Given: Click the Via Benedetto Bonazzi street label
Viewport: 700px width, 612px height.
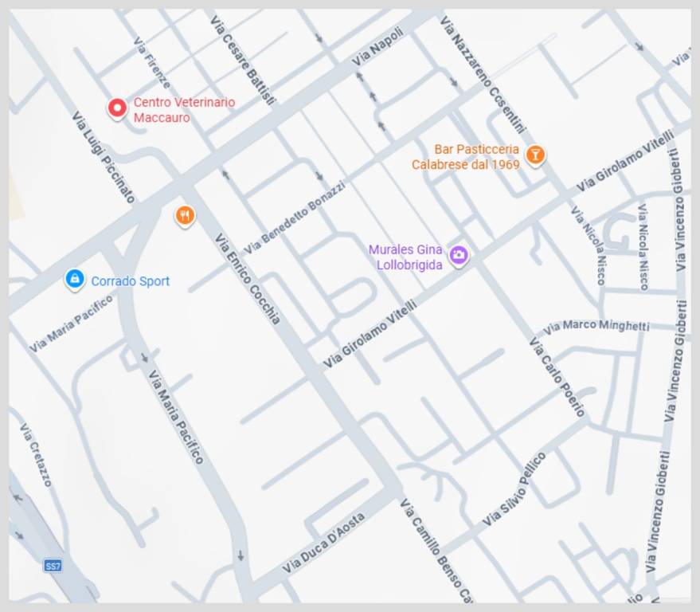Looking at the screenshot, I should click(295, 217).
